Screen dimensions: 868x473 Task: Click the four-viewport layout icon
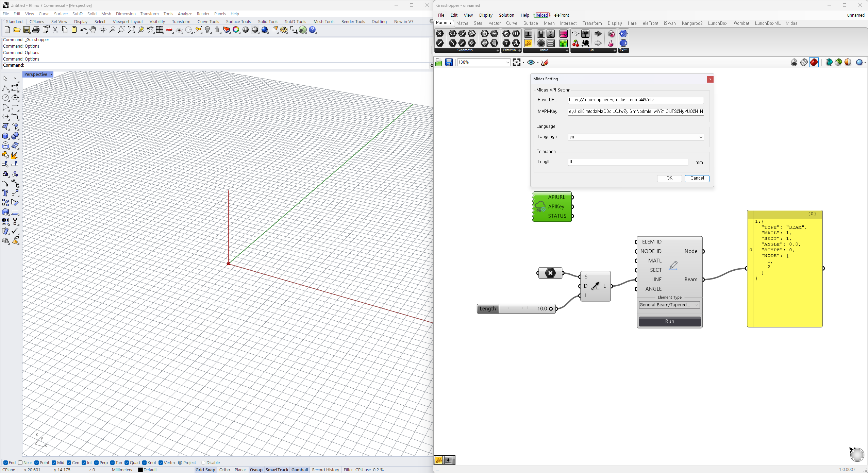(x=160, y=30)
